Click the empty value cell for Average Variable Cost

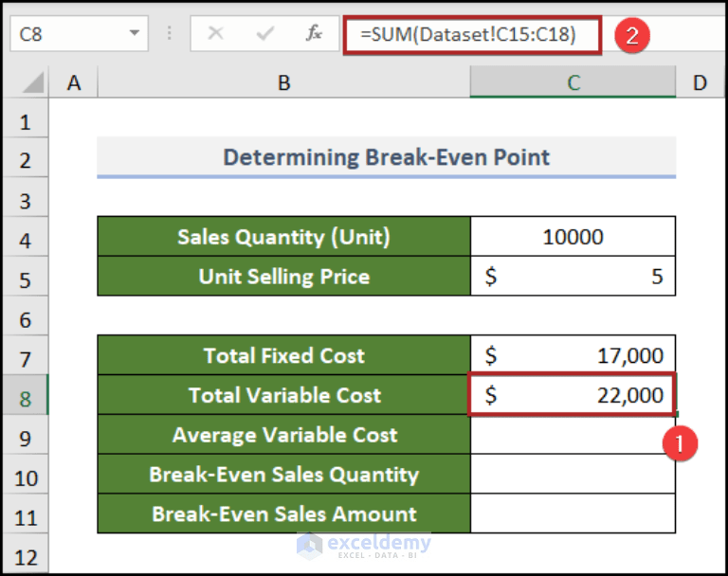(573, 435)
